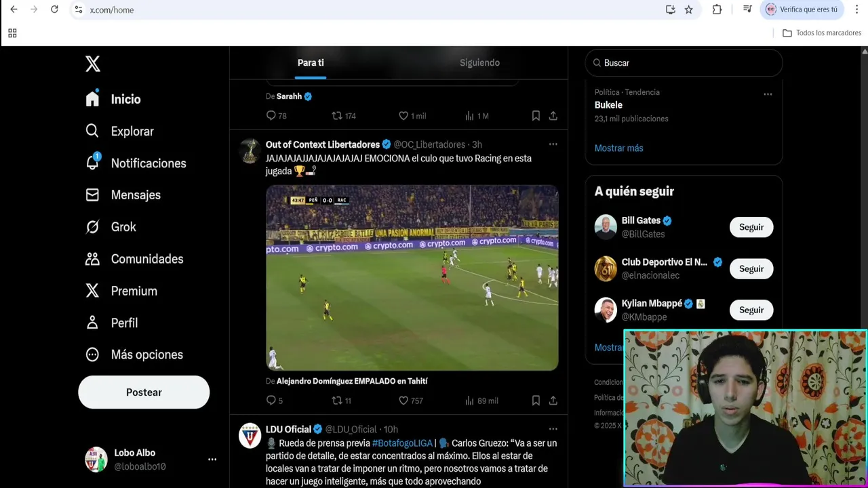Share the Out of Context Libertadores post
The height and width of the screenshot is (488, 868).
point(553,401)
